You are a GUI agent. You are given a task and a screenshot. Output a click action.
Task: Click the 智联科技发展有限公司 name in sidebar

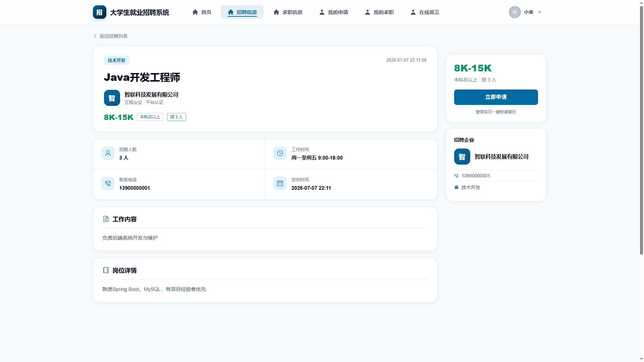(x=502, y=157)
